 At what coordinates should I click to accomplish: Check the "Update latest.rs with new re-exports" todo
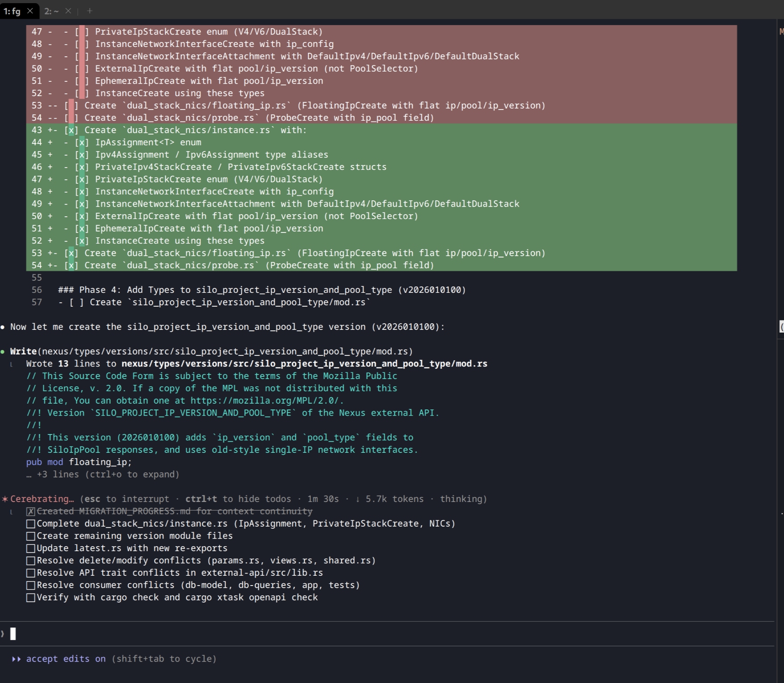click(x=30, y=548)
